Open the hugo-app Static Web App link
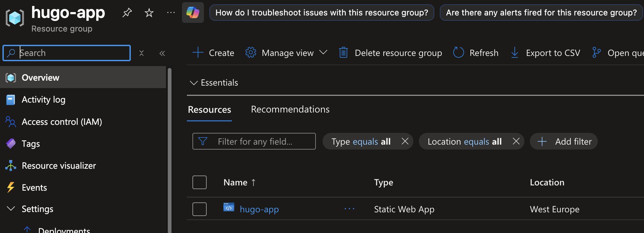Image resolution: width=644 pixels, height=233 pixels. coord(259,209)
